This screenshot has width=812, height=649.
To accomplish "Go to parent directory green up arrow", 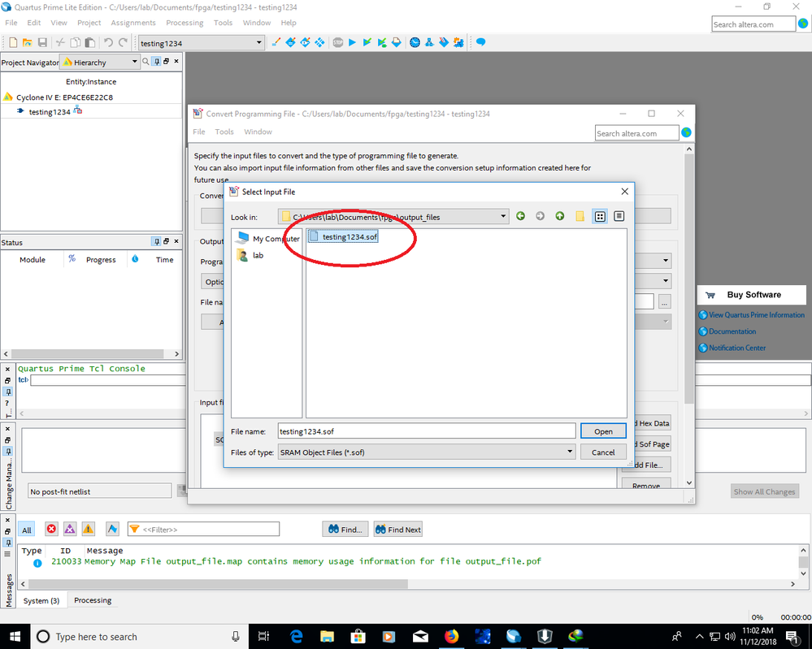I will click(x=560, y=216).
